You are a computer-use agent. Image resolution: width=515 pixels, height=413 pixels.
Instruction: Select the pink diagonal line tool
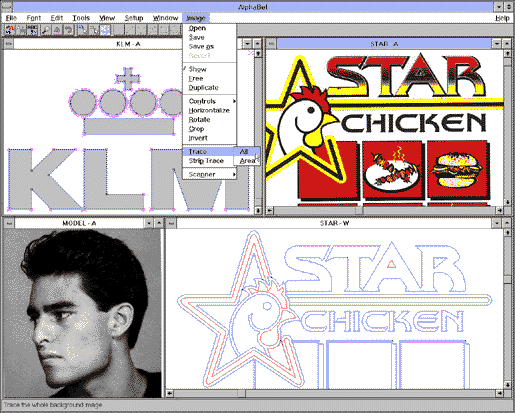(x=118, y=30)
